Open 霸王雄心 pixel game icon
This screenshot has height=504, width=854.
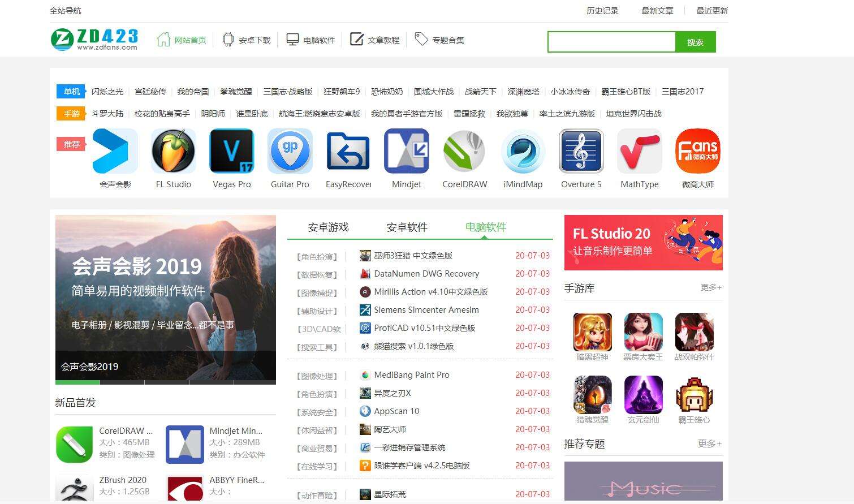click(695, 395)
